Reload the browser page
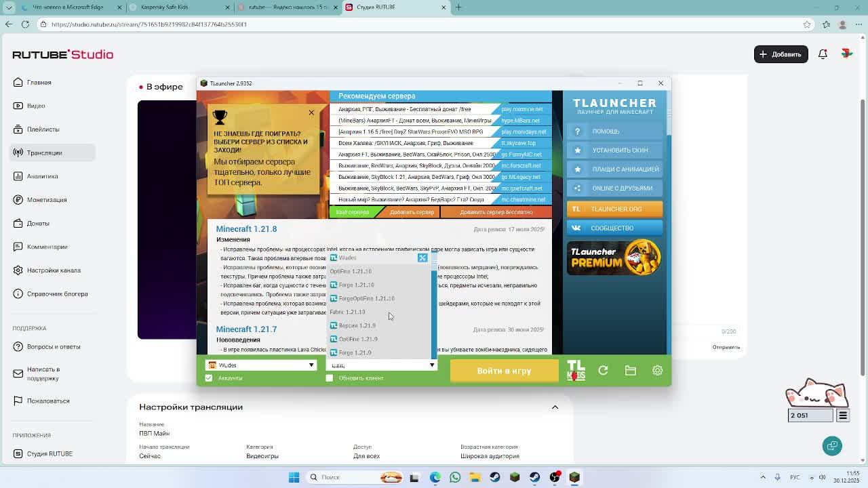 (25, 24)
